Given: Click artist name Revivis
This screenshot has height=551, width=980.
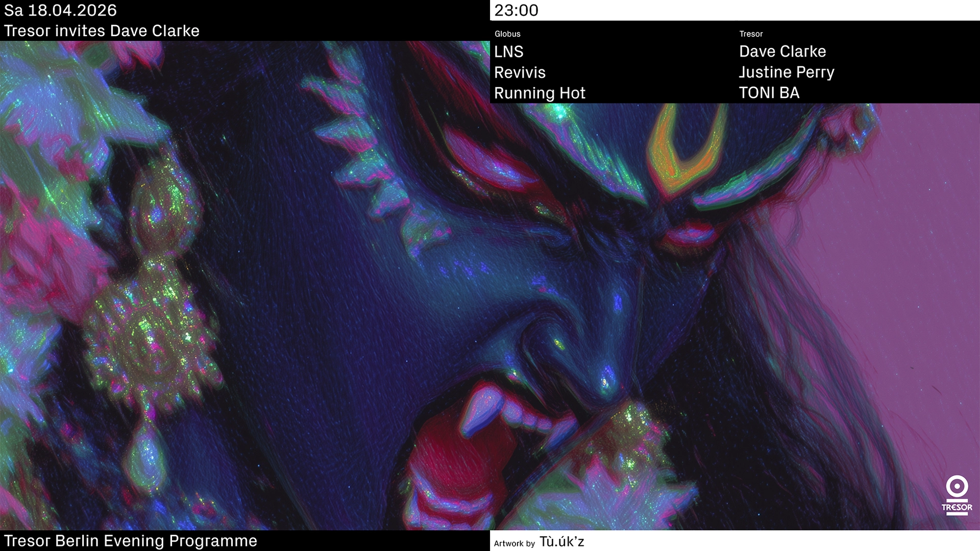Looking at the screenshot, I should [x=520, y=72].
